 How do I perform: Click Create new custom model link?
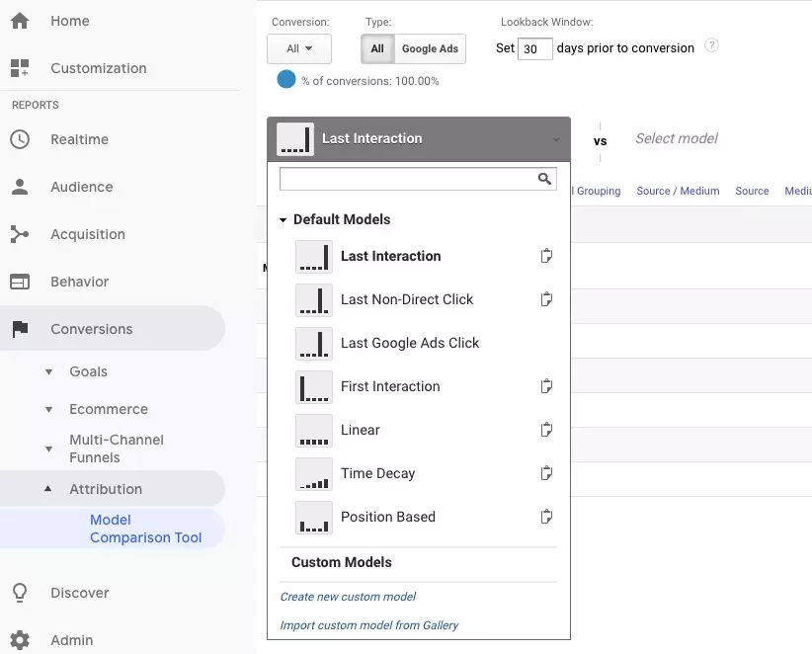click(348, 597)
